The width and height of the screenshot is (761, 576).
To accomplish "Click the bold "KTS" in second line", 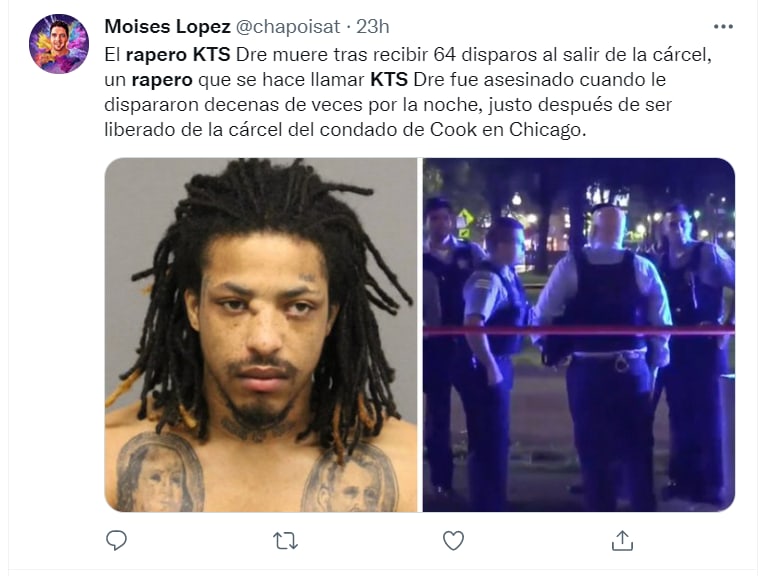I will 389,80.
